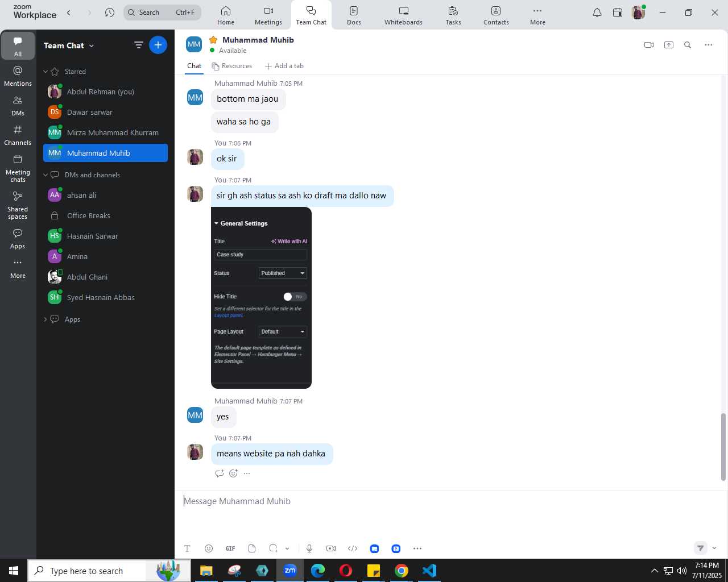728x582 pixels.
Task: Open the profile avatar menu
Action: click(x=638, y=13)
